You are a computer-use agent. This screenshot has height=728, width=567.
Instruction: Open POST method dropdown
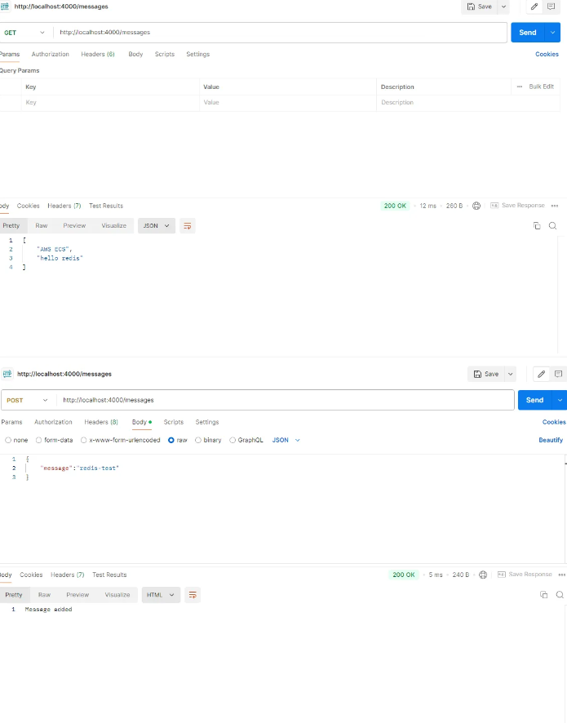(27, 400)
